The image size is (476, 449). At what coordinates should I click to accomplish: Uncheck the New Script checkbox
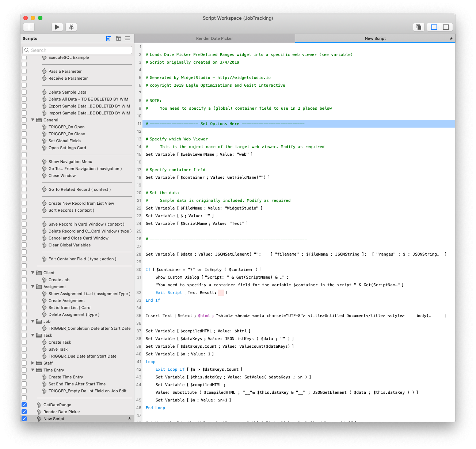(x=24, y=419)
